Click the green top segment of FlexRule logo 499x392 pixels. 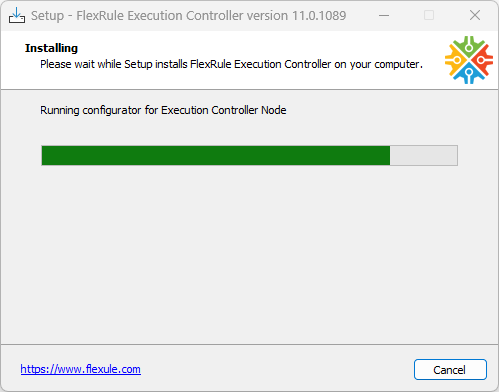469,45
